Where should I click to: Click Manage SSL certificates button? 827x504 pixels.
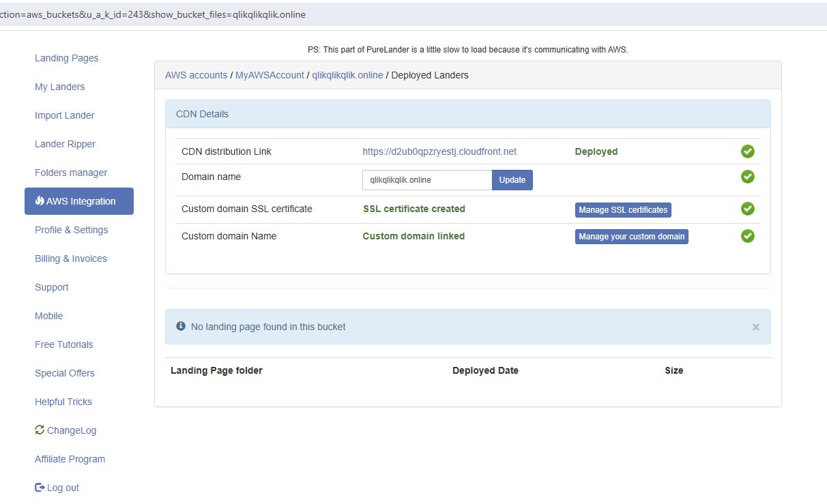click(x=623, y=210)
